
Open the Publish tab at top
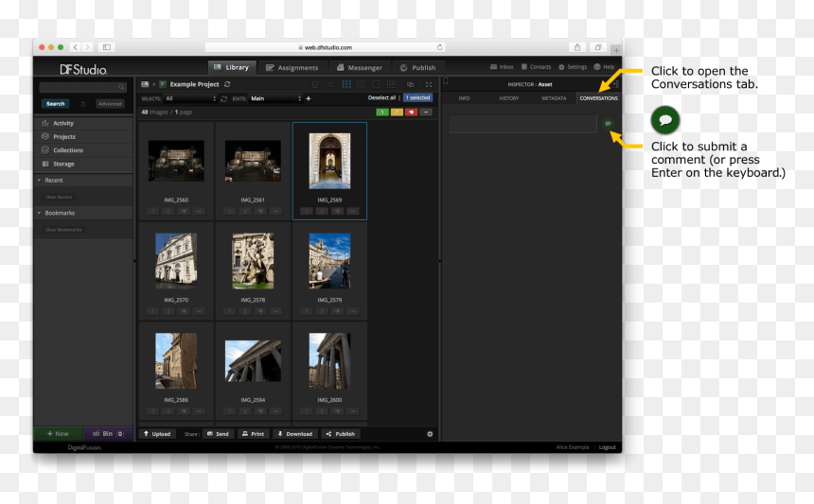tap(418, 67)
